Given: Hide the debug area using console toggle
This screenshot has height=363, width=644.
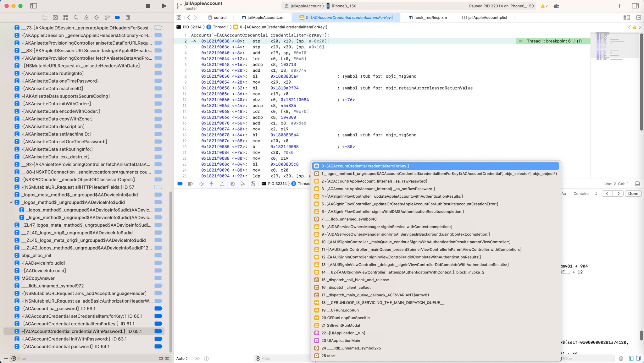Looking at the screenshot, I should [x=637, y=184].
